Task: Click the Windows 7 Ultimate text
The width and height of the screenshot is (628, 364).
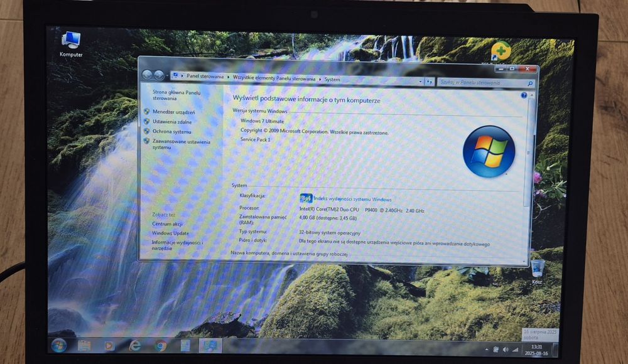Action: 262,120
